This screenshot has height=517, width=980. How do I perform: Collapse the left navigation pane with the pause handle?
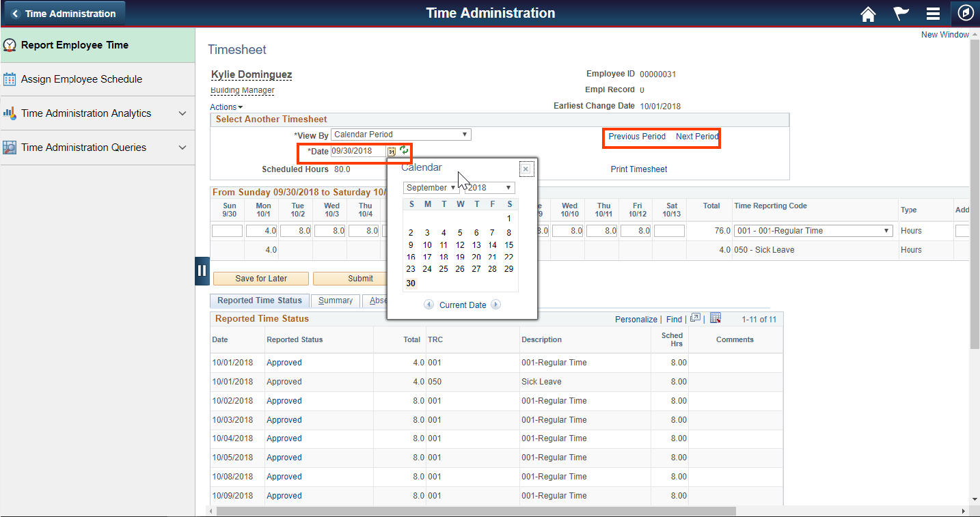pos(202,270)
